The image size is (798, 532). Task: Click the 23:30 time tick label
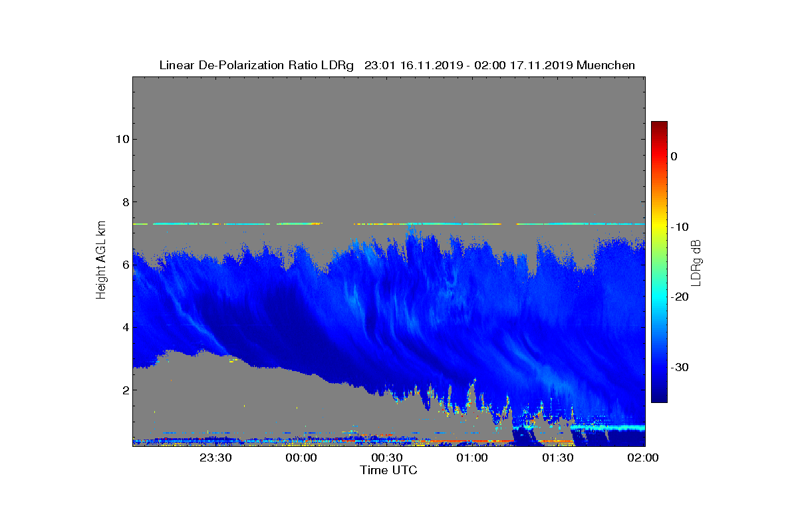click(x=216, y=458)
